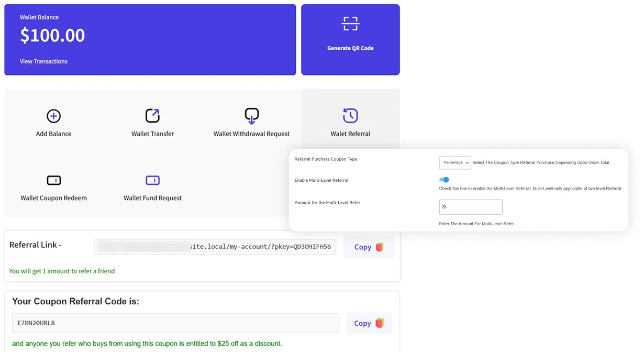Screen dimensions: 644x353
Task: Click the colored icon beside referral link Copy
Action: tap(380, 247)
